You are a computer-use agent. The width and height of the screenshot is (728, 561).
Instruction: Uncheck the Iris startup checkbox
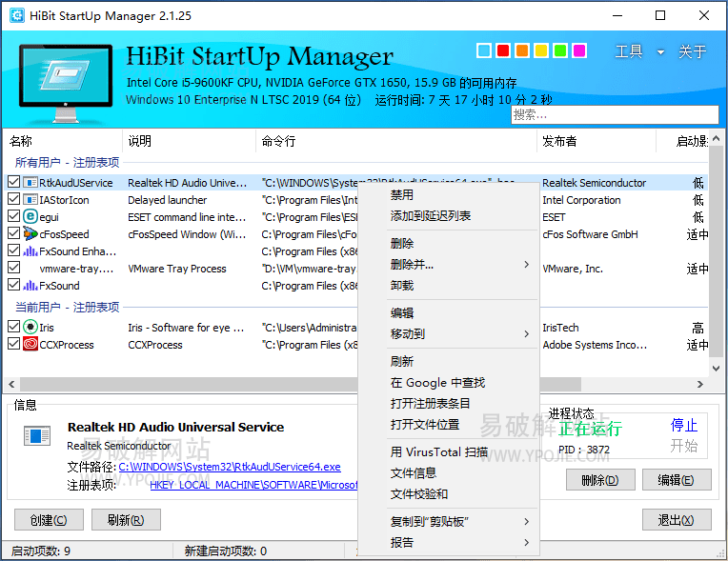click(x=14, y=327)
